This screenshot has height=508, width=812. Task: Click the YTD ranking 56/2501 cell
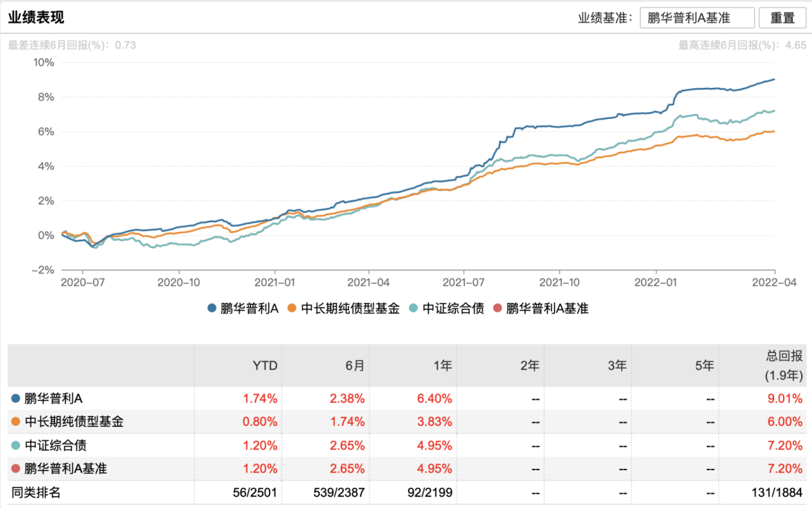point(256,493)
